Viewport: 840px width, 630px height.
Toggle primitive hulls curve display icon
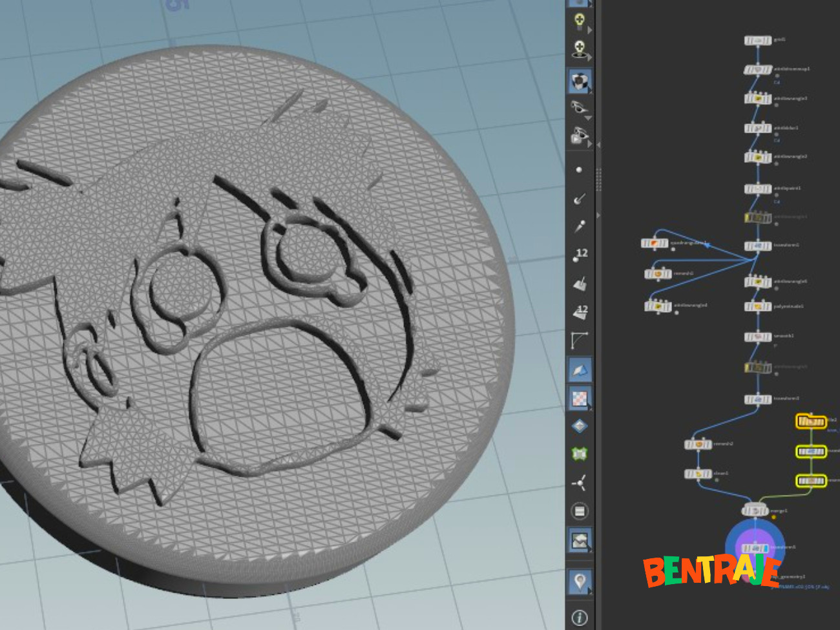pos(580,340)
